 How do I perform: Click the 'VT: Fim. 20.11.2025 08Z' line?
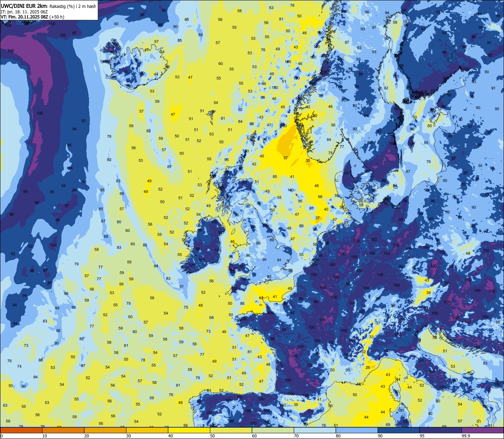click(24, 17)
